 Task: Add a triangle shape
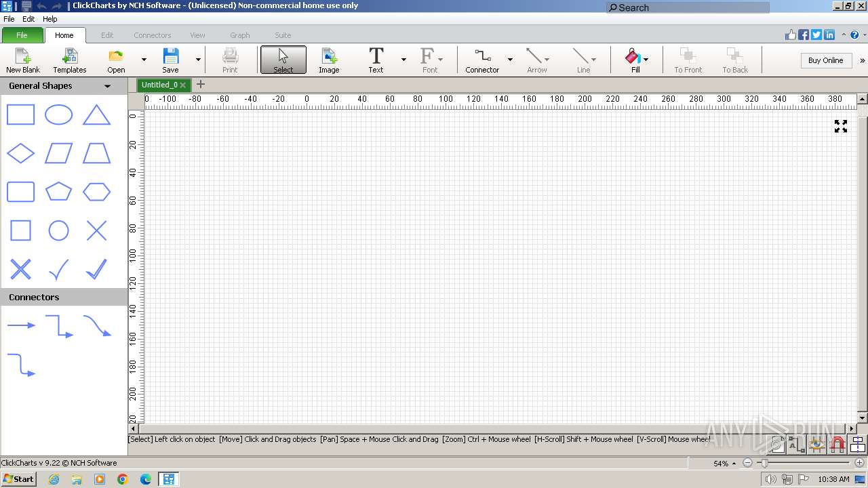point(96,115)
